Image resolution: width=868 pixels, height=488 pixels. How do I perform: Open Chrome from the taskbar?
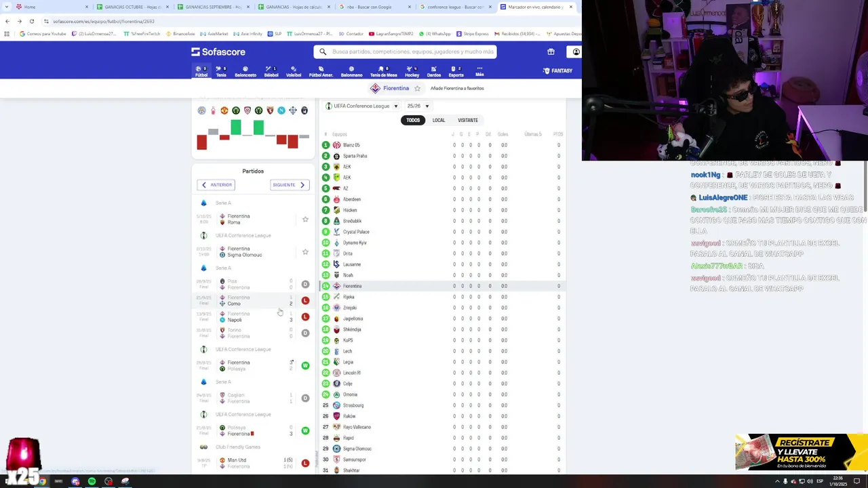[42, 481]
